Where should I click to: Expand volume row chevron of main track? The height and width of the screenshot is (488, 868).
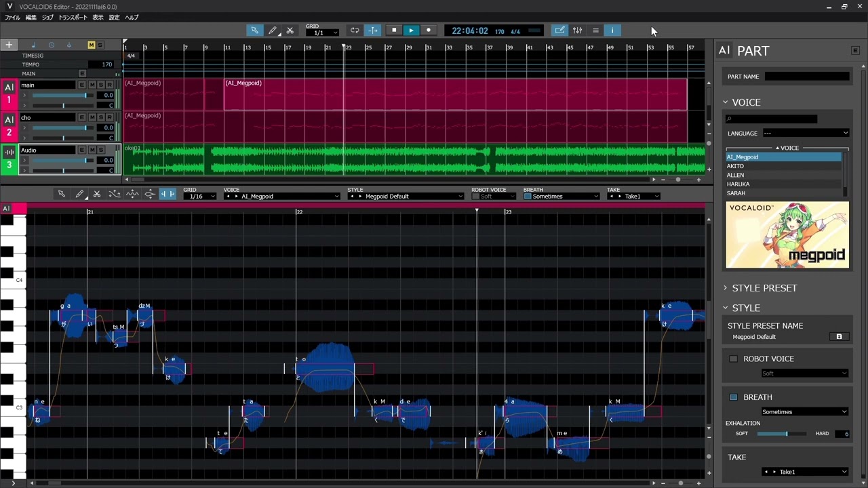(24, 95)
